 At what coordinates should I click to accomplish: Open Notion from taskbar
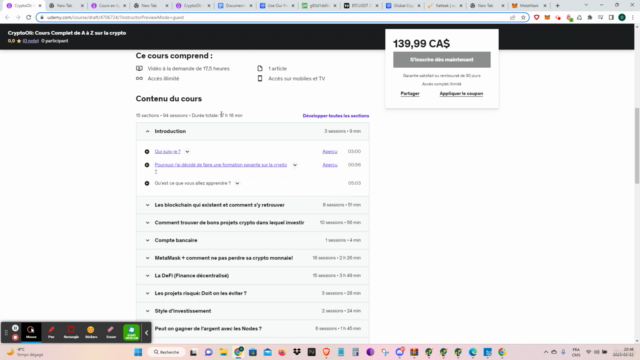pos(311,352)
